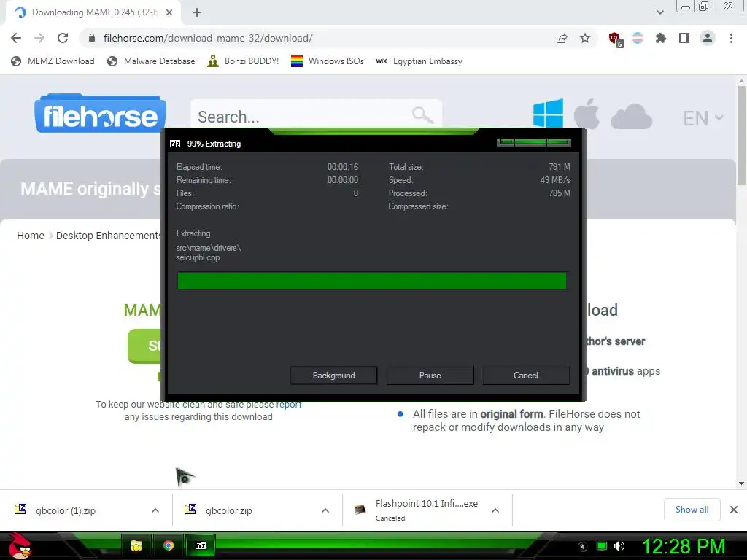Viewport: 747px width, 560px height.
Task: Toggle the browser side panel icon
Action: [684, 38]
